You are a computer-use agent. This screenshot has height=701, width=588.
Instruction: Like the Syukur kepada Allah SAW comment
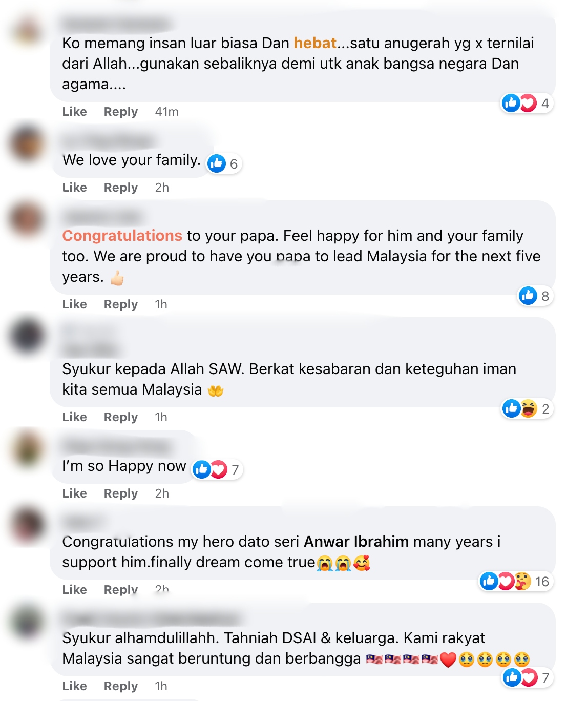75,417
